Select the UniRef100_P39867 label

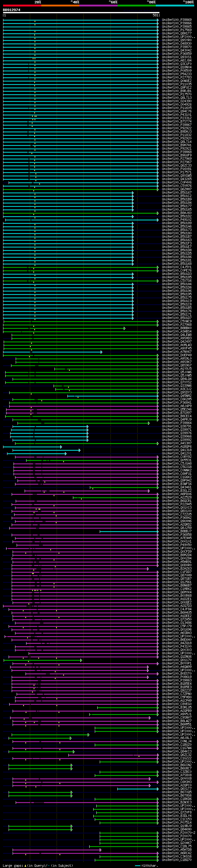pyautogui.click(x=177, y=125)
